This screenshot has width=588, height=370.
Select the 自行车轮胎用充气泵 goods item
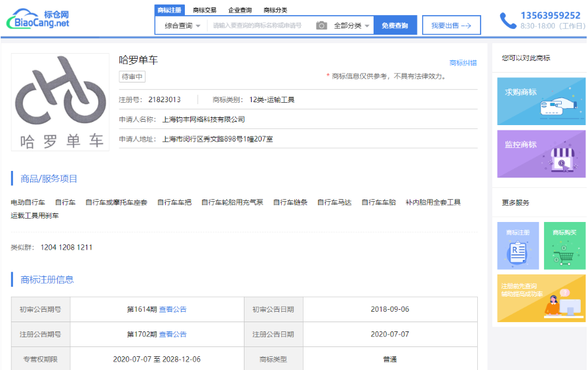point(232,202)
